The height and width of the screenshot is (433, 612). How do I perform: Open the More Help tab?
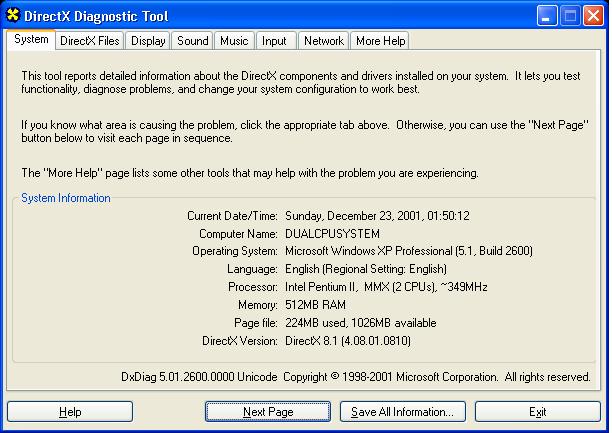380,41
